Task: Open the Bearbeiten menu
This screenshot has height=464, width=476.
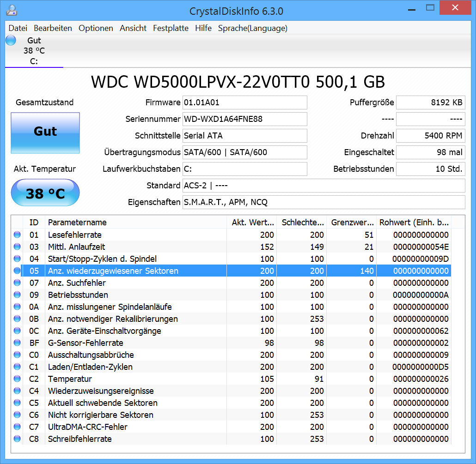Action: [x=53, y=28]
